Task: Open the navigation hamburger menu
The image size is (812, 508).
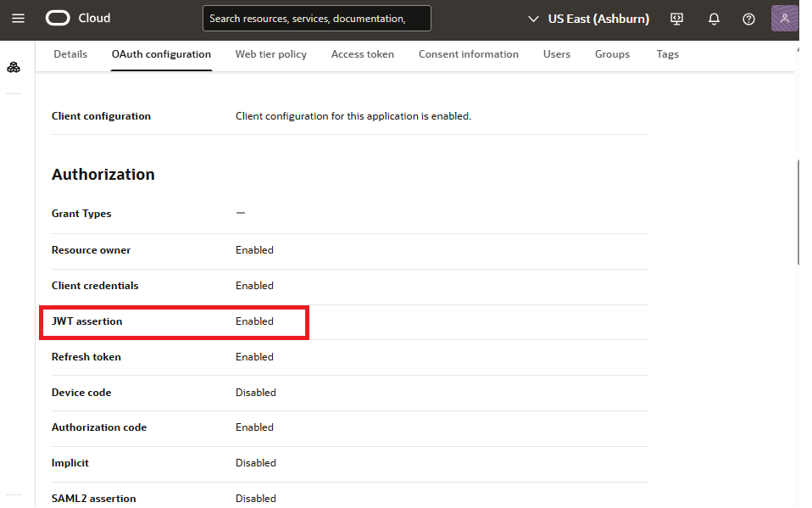Action: (x=18, y=18)
